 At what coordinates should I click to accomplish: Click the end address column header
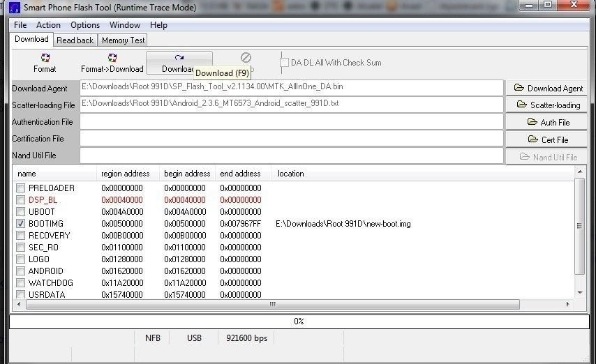pos(244,174)
